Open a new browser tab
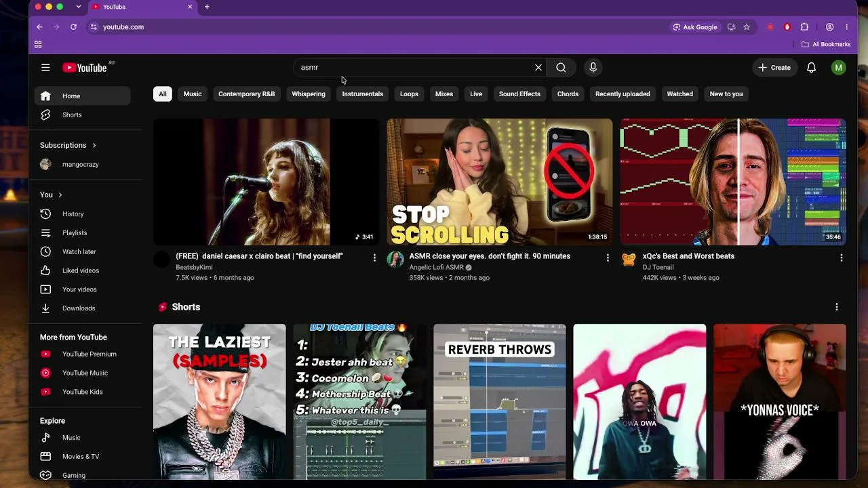 tap(207, 7)
